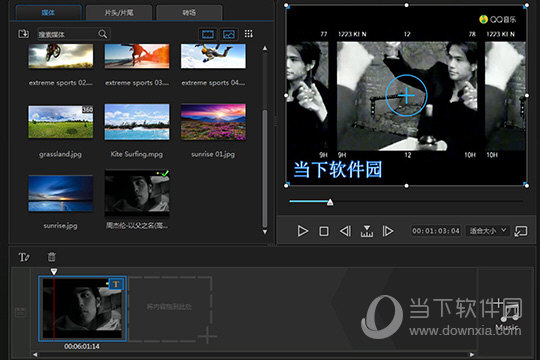Select extreme sports 04 thumbnail
540x360 pixels.
click(x=213, y=56)
